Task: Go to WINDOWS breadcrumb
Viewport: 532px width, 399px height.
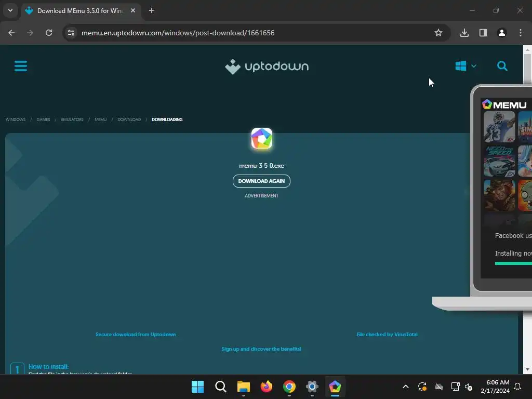Action: 16,119
